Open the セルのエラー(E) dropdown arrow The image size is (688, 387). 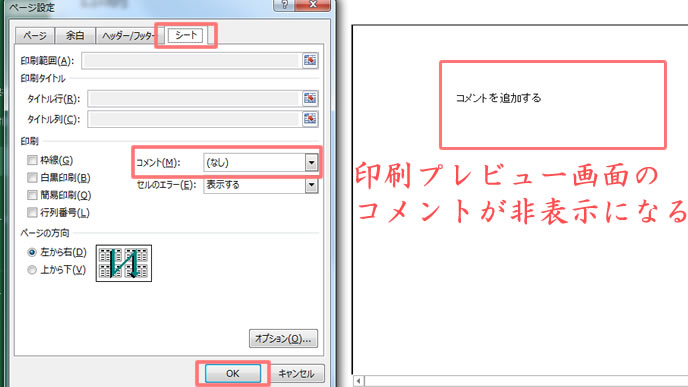[311, 185]
